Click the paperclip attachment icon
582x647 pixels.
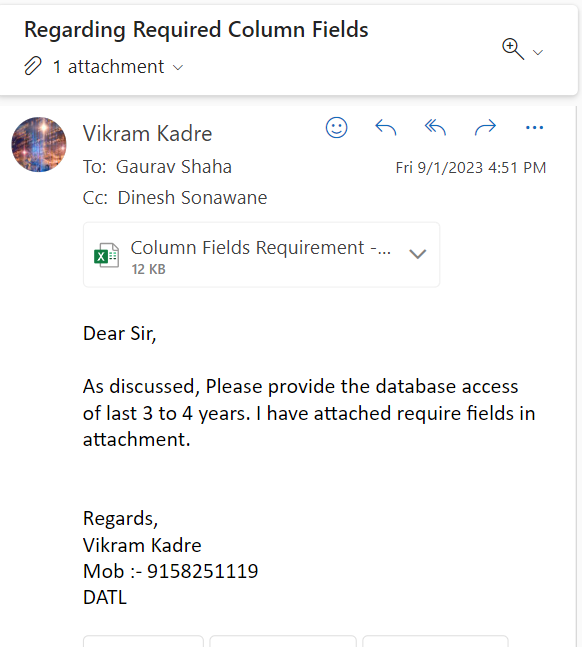tap(33, 66)
